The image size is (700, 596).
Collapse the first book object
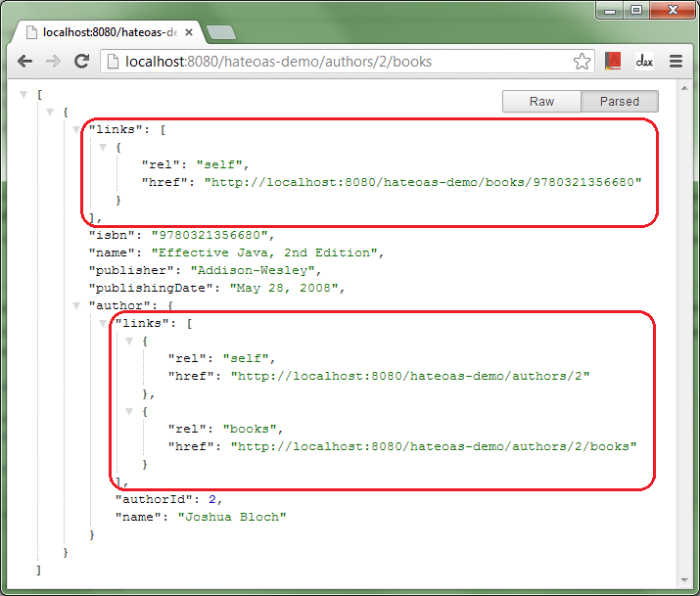click(50, 112)
